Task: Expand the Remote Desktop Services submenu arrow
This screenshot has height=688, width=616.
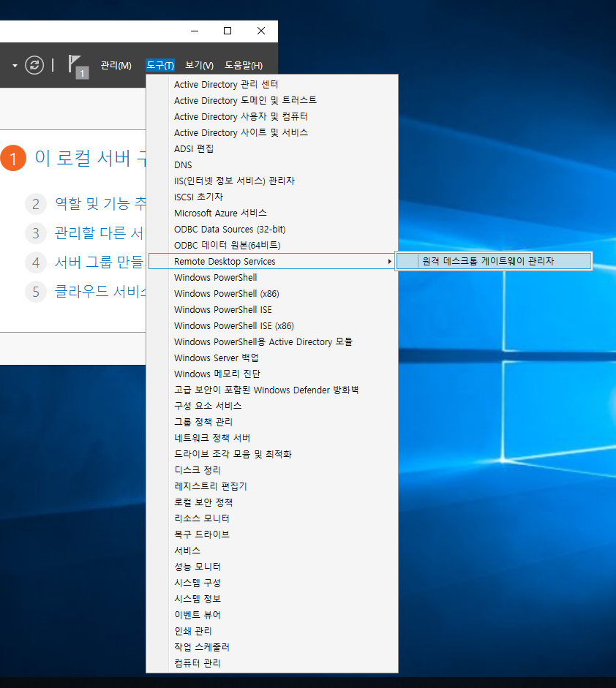Action: 389,262
